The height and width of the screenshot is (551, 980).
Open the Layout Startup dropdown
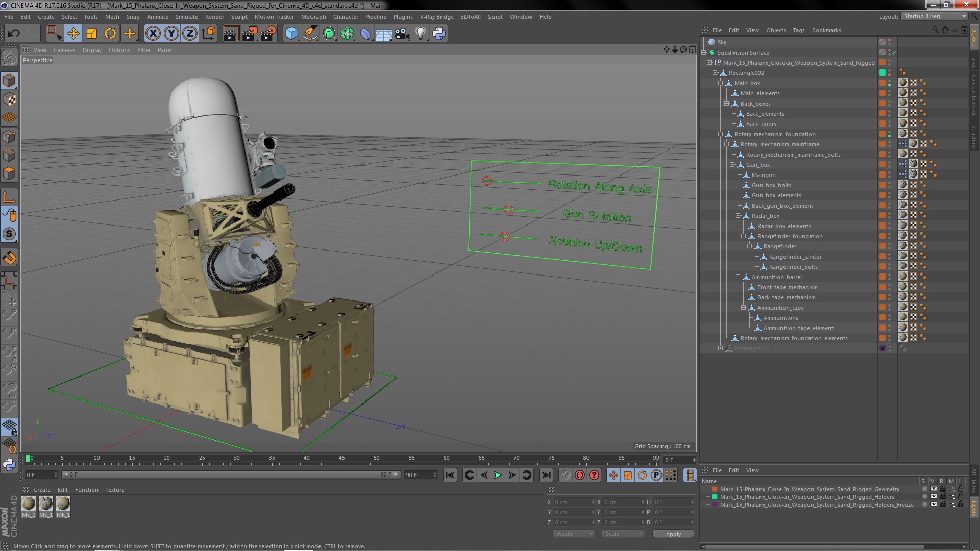pyautogui.click(x=934, y=17)
